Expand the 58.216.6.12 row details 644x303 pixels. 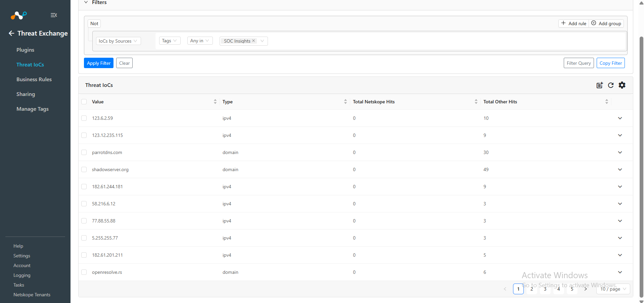[x=620, y=204]
